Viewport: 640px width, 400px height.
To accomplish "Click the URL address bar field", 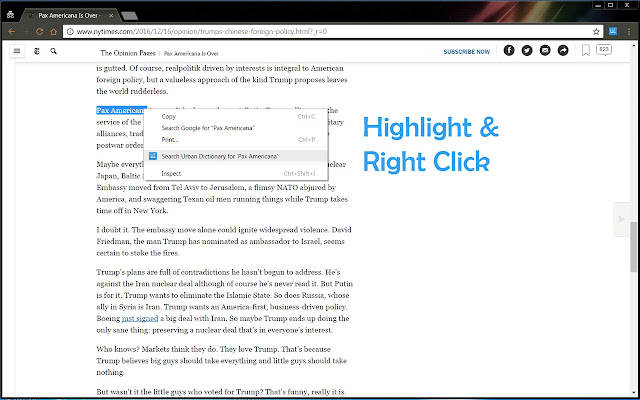I will coord(331,31).
